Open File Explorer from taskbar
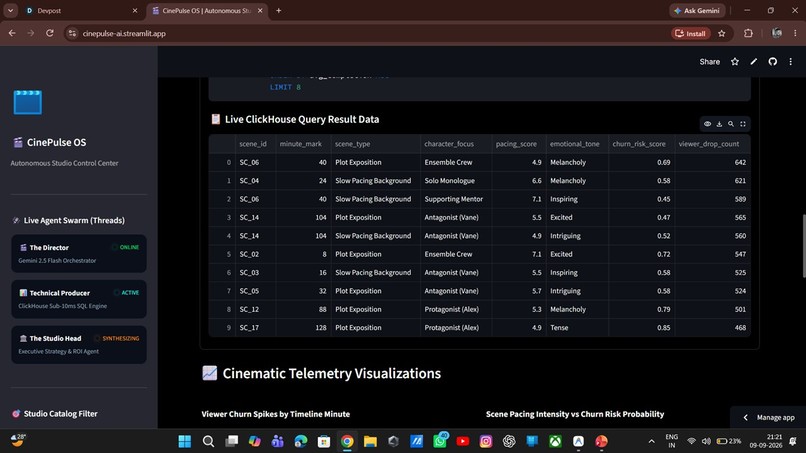The height and width of the screenshot is (453, 806). 370,441
